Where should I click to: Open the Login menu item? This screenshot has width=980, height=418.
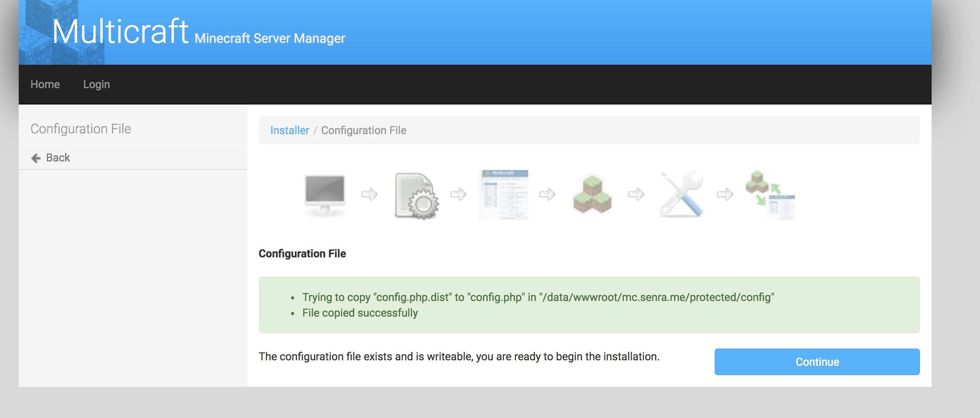pos(96,84)
